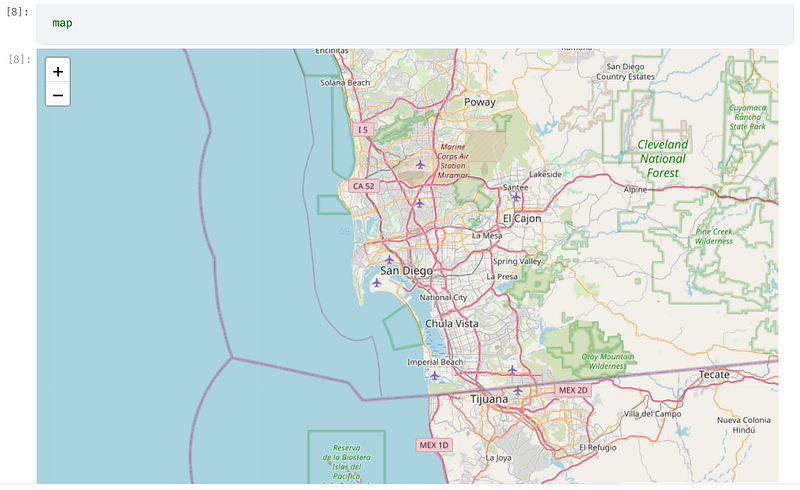Click the Tijuana airport icon beside MEX 2D
The height and width of the screenshot is (490, 800).
518,390
